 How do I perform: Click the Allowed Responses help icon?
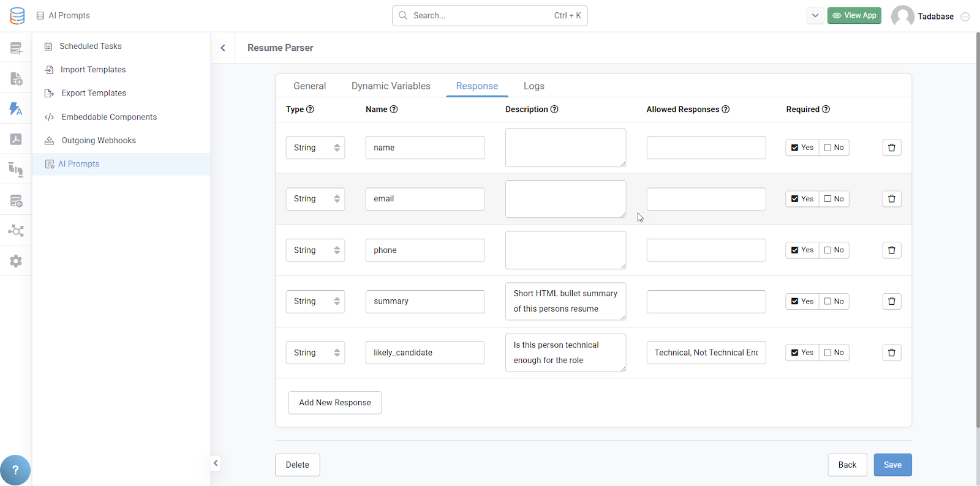coord(726,110)
